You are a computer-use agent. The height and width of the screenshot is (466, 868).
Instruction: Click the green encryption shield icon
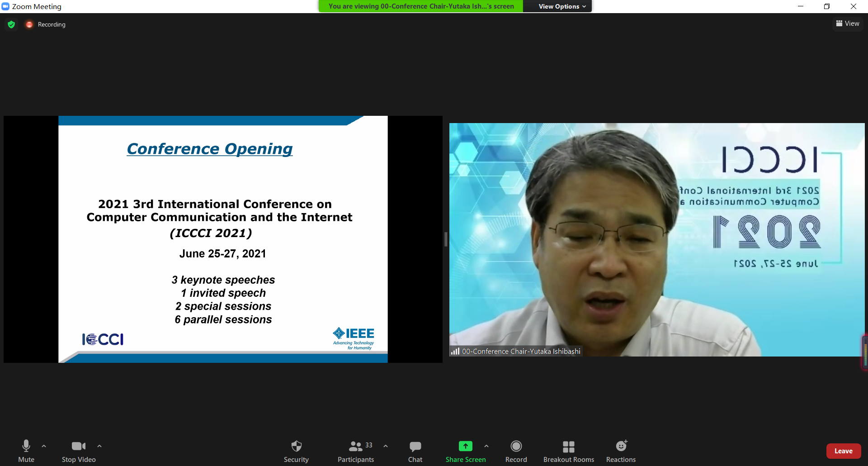click(12, 24)
